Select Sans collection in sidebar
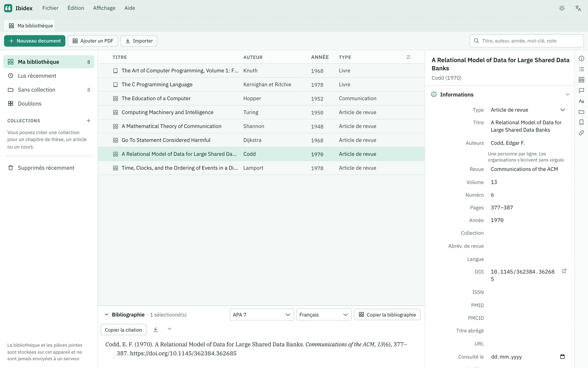 coord(49,90)
